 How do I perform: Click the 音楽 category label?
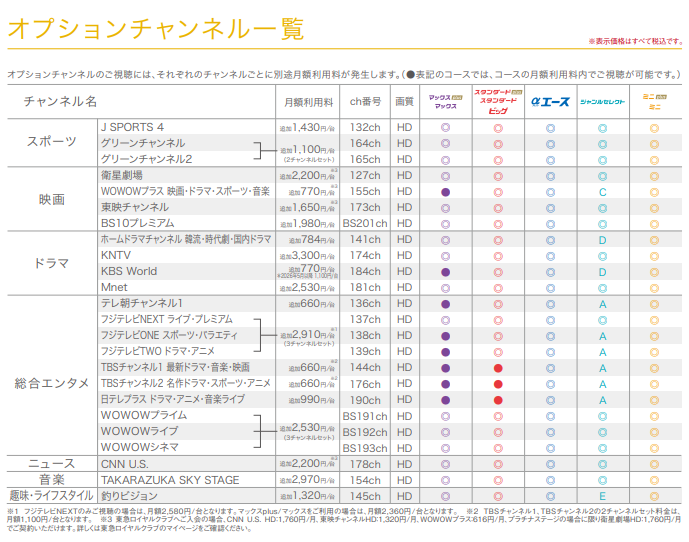[52, 480]
